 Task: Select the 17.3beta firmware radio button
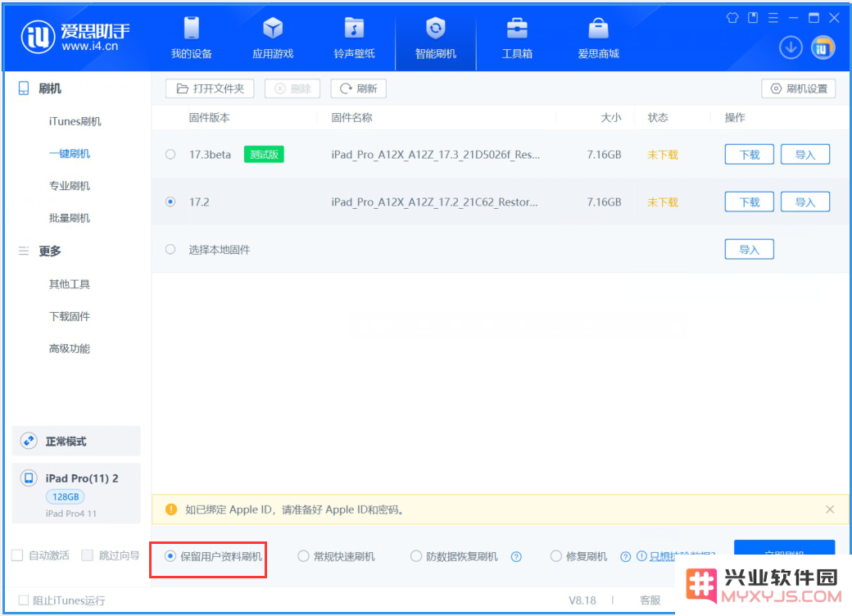pos(170,154)
